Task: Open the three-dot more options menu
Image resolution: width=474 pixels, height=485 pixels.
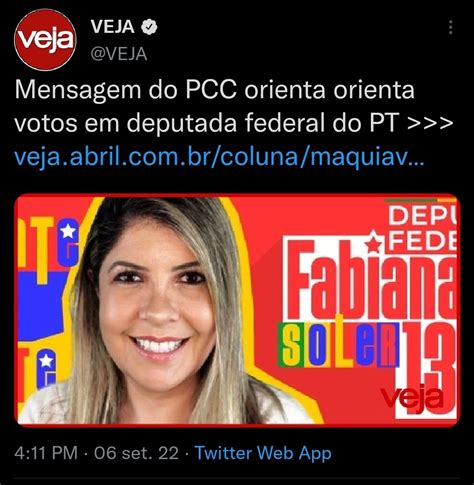Action: pos(451,27)
